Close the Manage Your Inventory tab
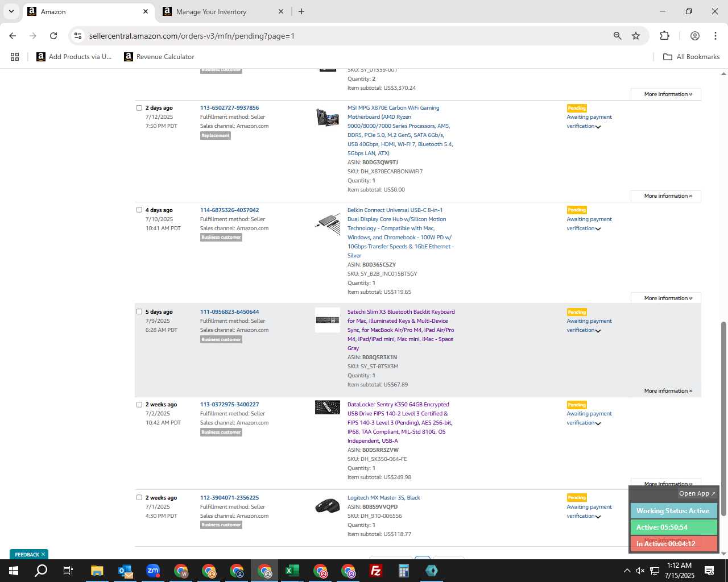The height and width of the screenshot is (582, 728). click(281, 11)
